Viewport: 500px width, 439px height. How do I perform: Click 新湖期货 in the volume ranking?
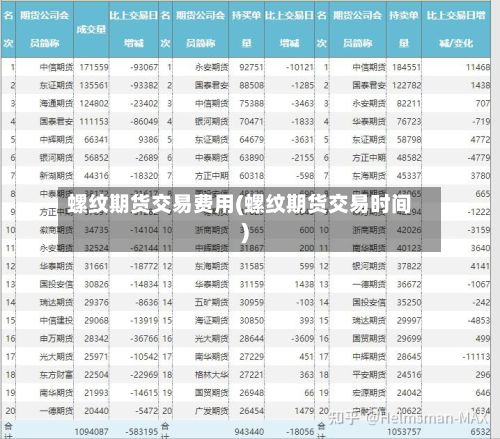coord(56,175)
